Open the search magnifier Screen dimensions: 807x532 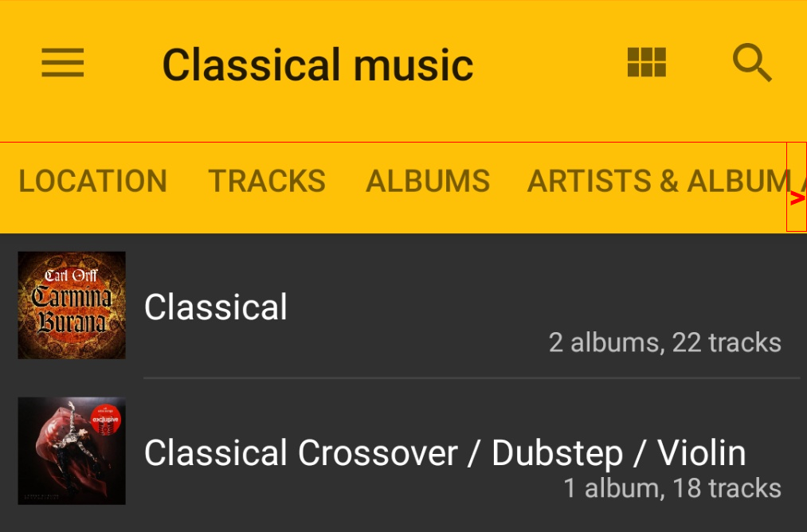pyautogui.click(x=752, y=63)
